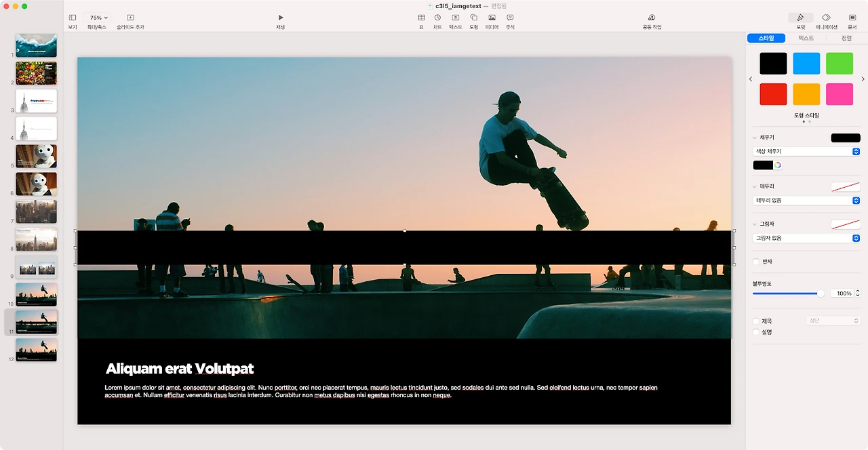The width and height of the screenshot is (868, 450).
Task: Add a comment with the 주석 icon
Action: click(510, 18)
